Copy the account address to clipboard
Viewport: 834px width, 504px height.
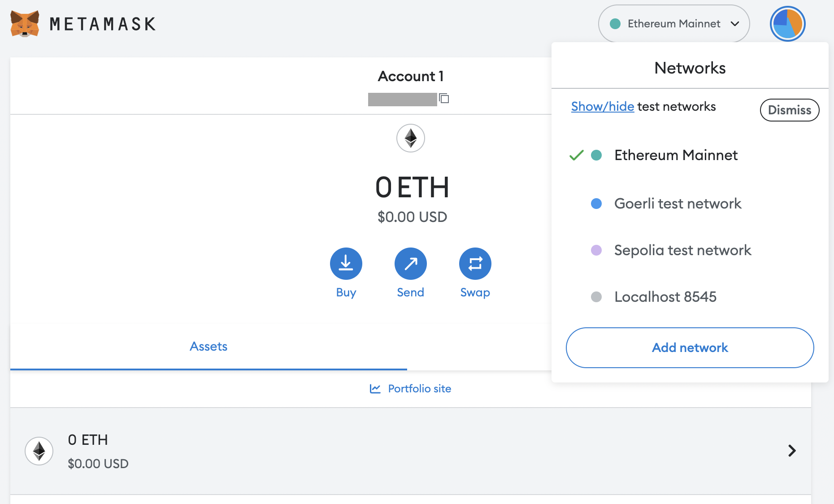click(444, 99)
